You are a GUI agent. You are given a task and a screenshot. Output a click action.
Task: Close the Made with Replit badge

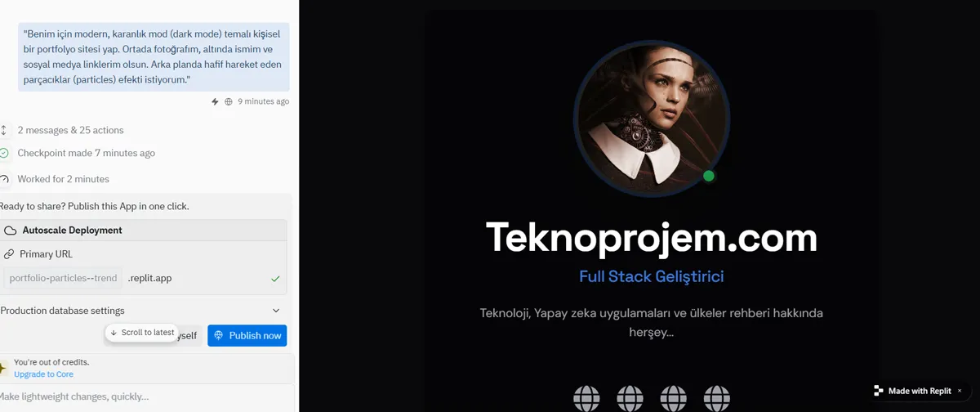coord(960,391)
